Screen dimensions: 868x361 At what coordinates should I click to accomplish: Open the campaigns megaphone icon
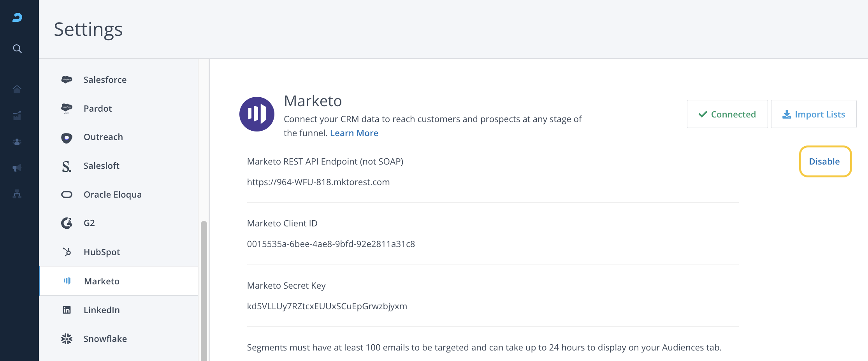click(x=17, y=168)
